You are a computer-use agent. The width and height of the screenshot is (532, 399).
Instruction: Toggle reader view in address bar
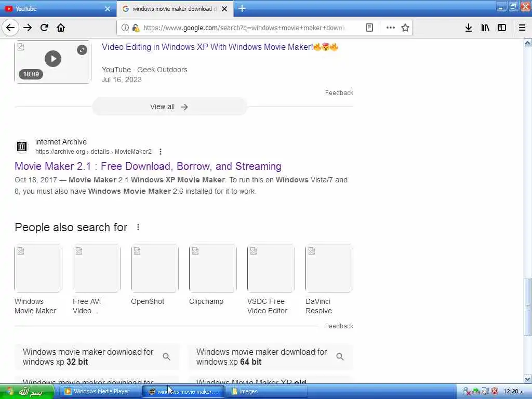click(x=369, y=28)
